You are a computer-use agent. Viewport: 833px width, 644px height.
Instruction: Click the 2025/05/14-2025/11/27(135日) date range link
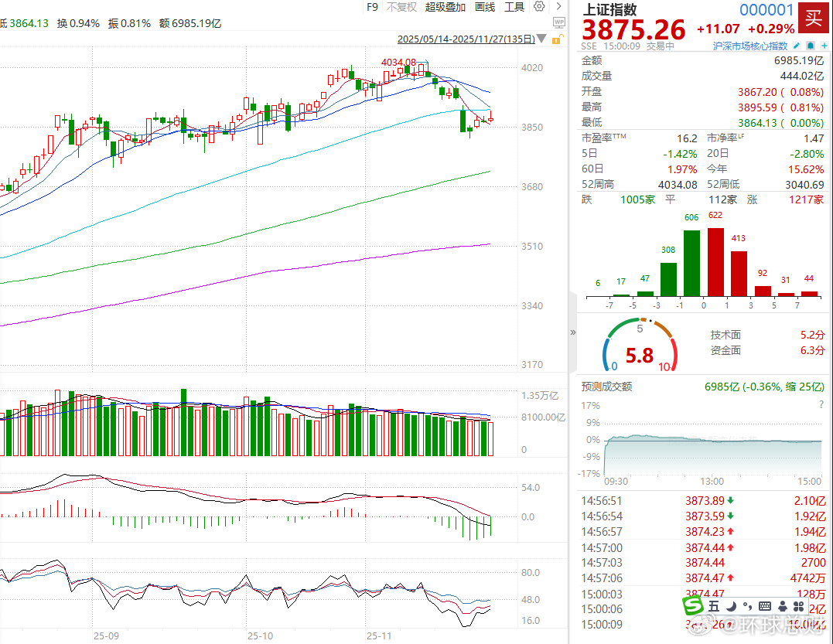[466, 39]
